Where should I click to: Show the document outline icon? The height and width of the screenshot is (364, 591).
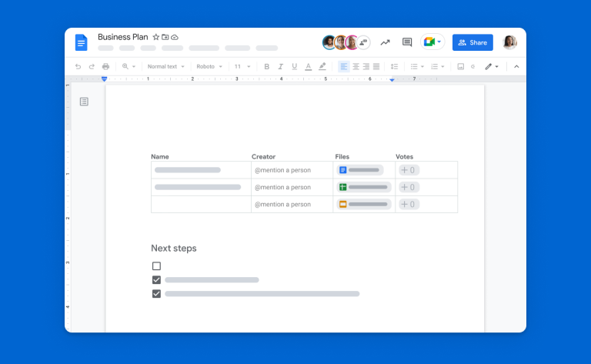[x=84, y=102]
